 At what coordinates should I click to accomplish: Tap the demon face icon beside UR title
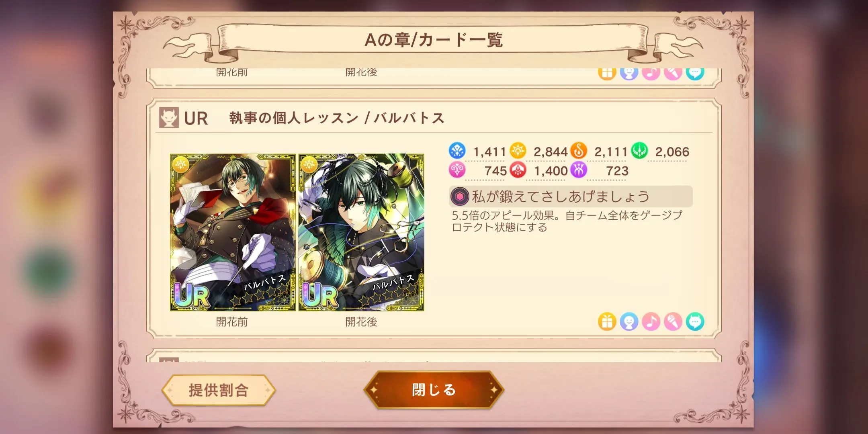pyautogui.click(x=169, y=118)
